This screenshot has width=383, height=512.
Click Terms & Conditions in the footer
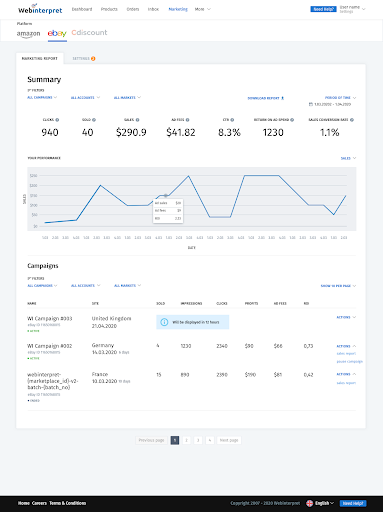68,503
